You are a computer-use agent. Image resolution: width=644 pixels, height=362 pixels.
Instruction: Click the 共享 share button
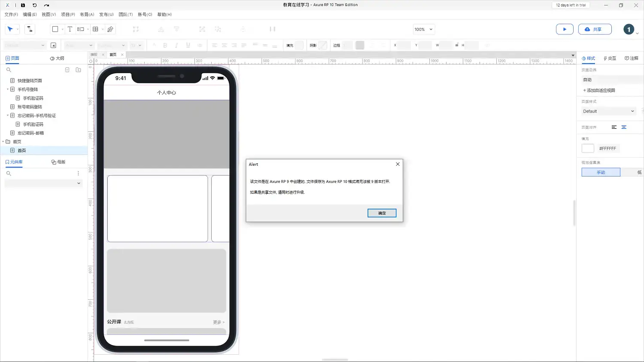pos(594,29)
